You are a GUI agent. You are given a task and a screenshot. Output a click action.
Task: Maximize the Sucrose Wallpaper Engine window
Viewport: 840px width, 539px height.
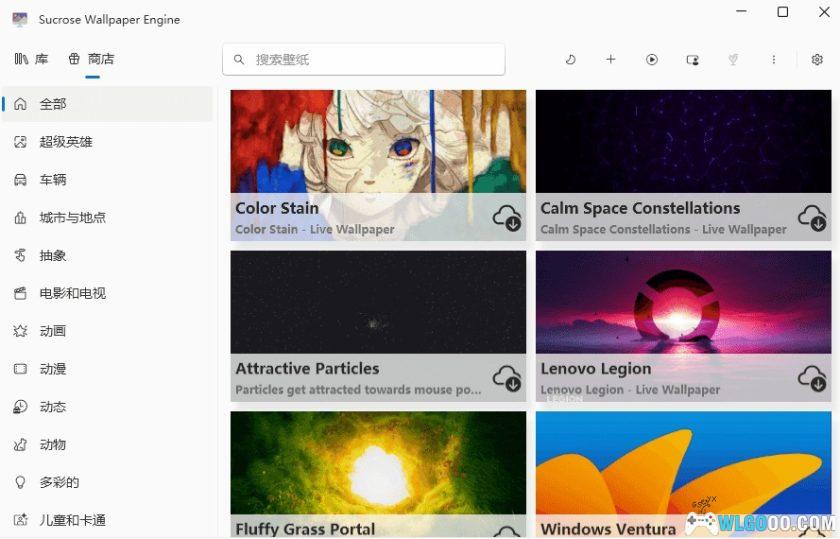coord(783,11)
